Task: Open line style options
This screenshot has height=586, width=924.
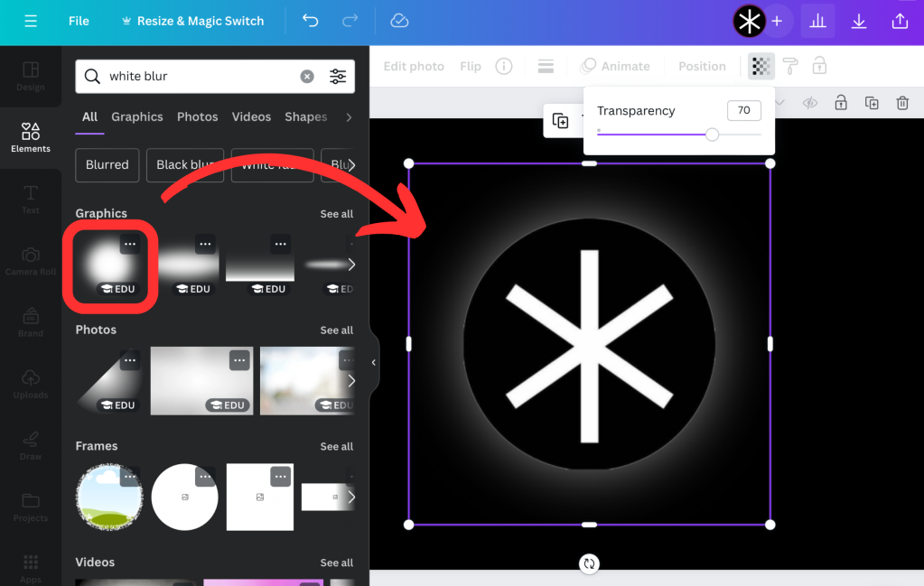Action: click(x=546, y=67)
